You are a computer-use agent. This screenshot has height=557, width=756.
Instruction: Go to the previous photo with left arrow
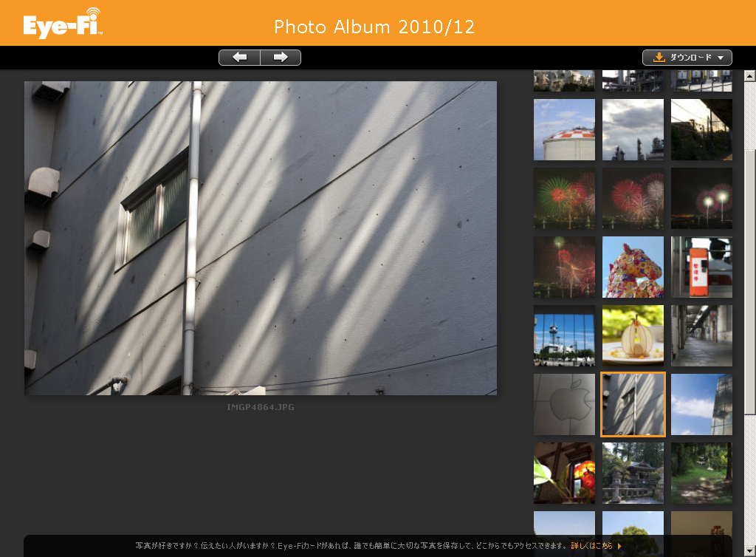[240, 58]
